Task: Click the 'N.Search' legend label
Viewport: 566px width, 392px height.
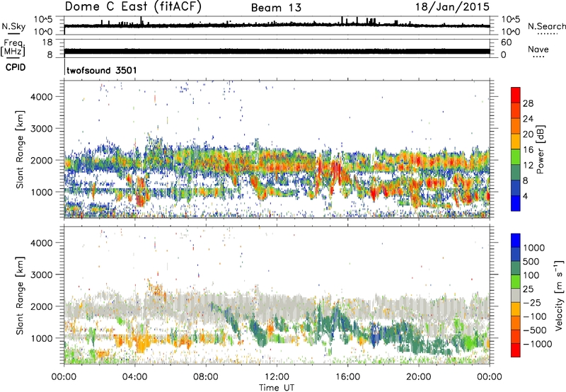Action: pyautogui.click(x=546, y=26)
